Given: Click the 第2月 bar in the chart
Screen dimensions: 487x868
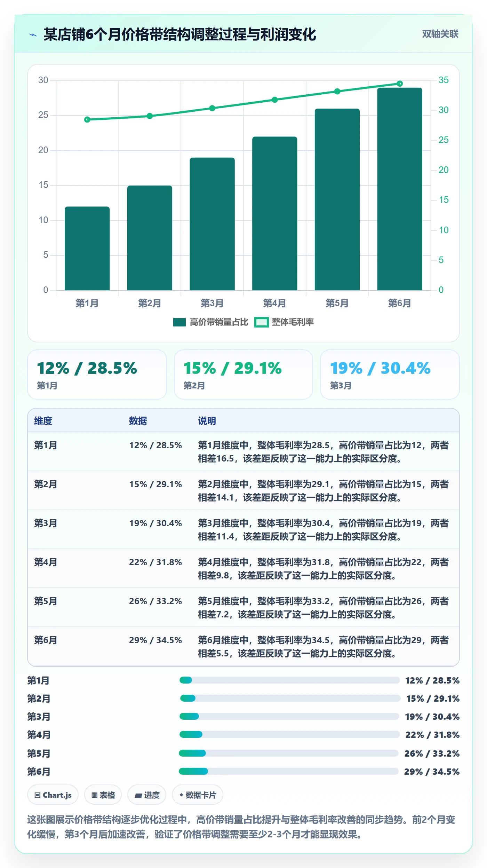Looking at the screenshot, I should (150, 238).
